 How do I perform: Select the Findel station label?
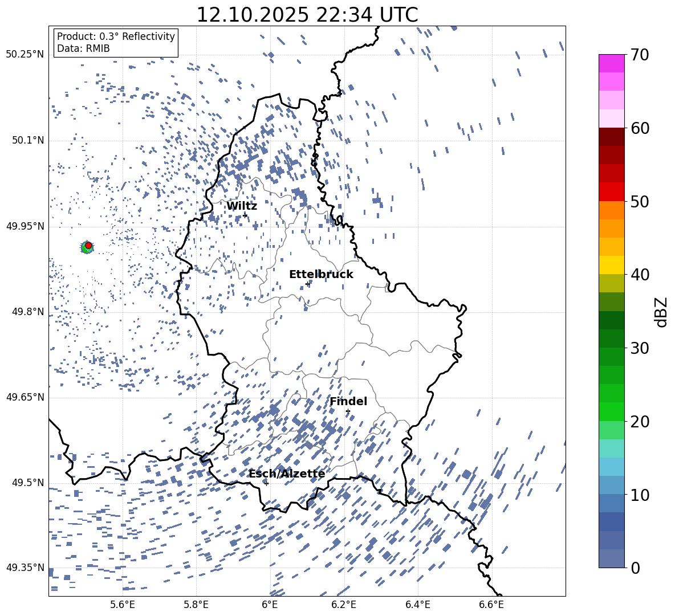348,401
